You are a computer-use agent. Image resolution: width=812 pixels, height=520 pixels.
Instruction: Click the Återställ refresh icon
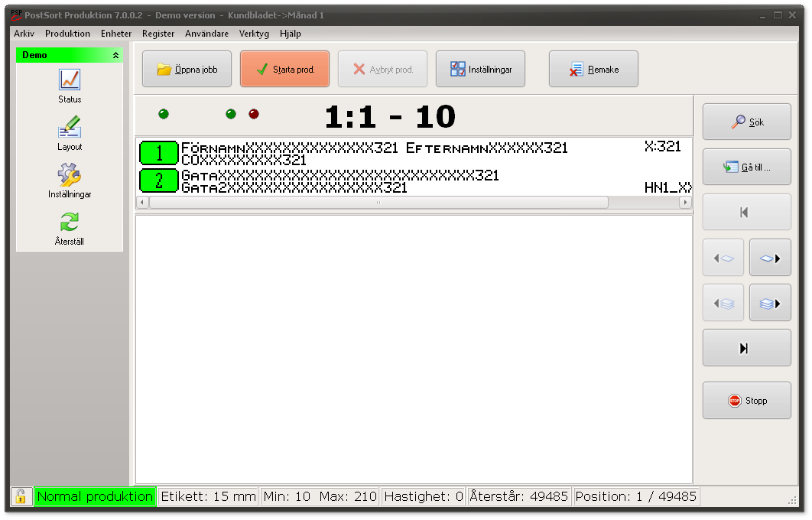tap(70, 223)
